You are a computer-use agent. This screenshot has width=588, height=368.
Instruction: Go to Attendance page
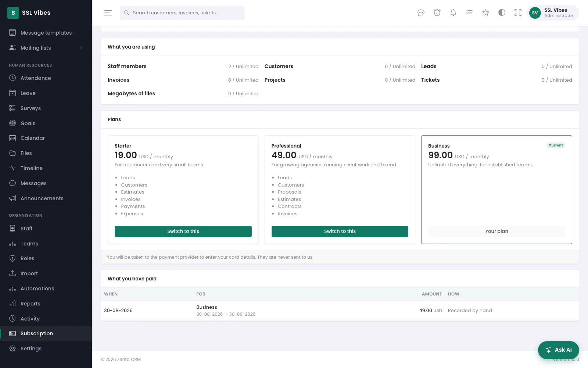click(46, 78)
